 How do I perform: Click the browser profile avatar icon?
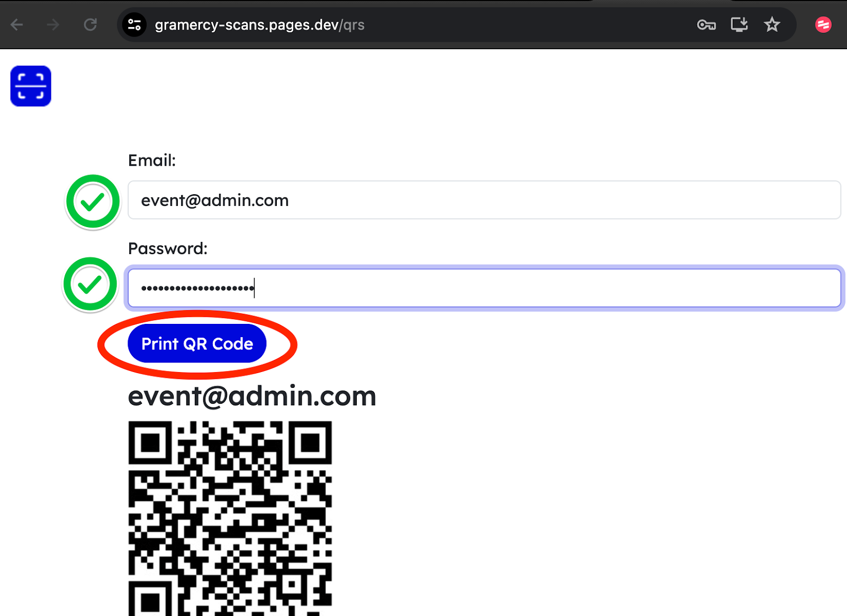click(823, 24)
